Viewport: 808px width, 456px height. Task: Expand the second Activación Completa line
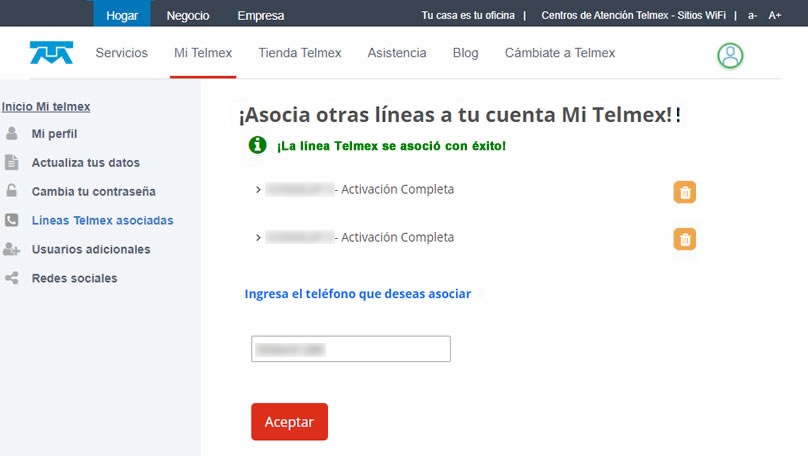[258, 238]
